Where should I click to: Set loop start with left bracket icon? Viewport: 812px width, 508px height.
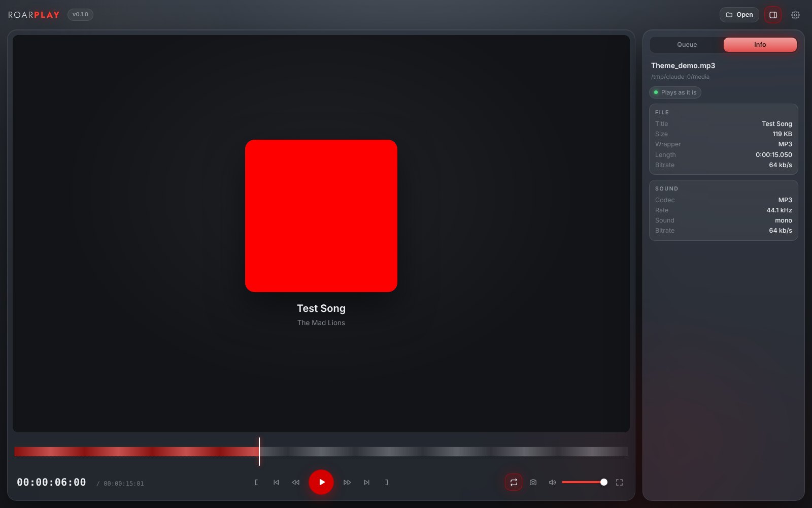click(x=256, y=482)
